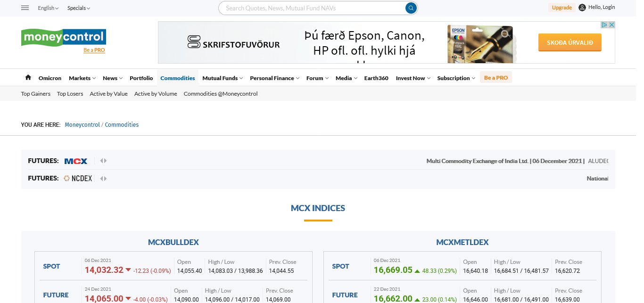The image size is (644, 303).
Task: Click the home icon in navigation bar
Action: [28, 78]
